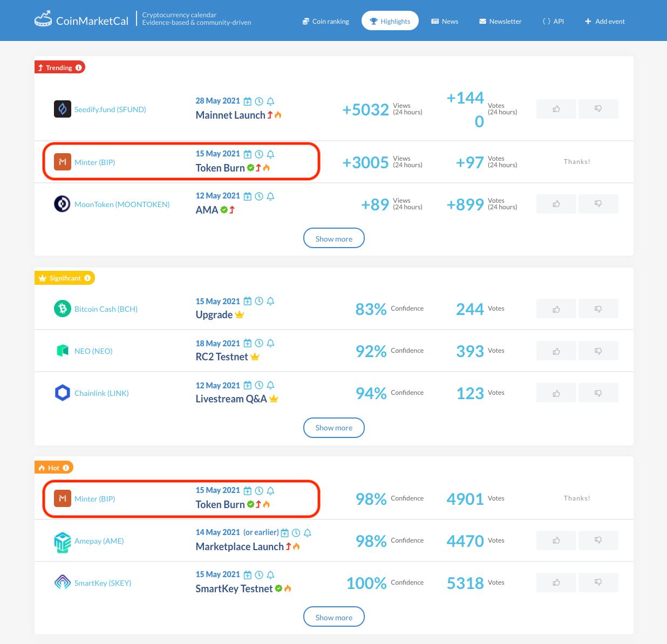
Task: Downvote the SmartKey Testnet event
Action: pos(598,583)
